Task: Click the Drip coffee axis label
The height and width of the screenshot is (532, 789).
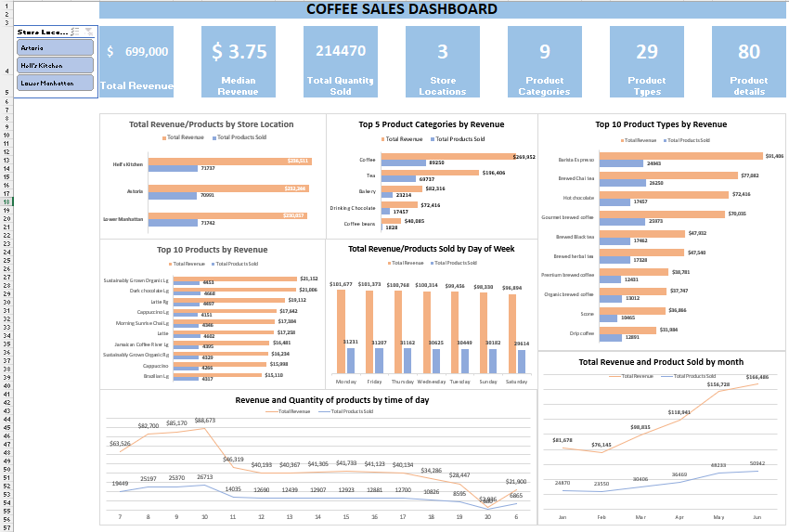Action: coord(582,333)
